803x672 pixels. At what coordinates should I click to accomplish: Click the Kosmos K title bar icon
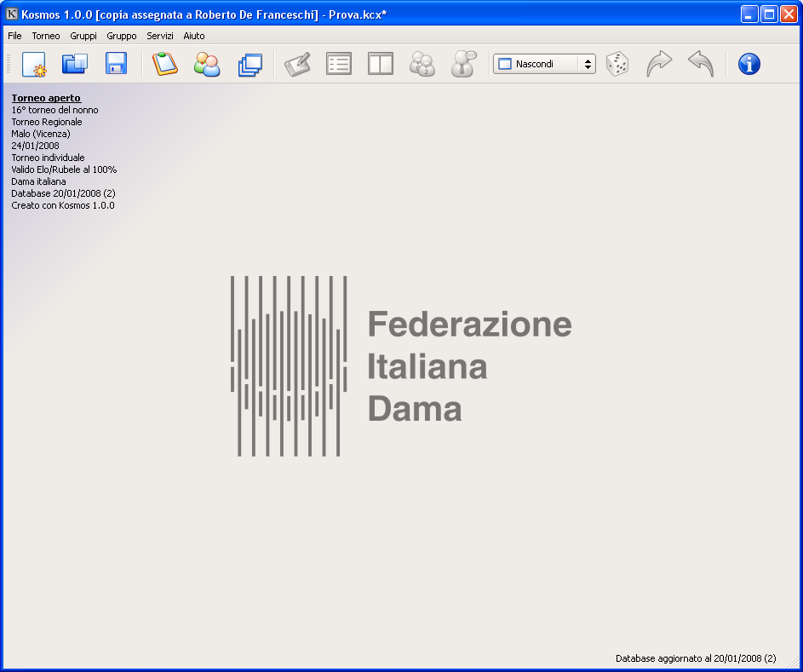tap(12, 14)
